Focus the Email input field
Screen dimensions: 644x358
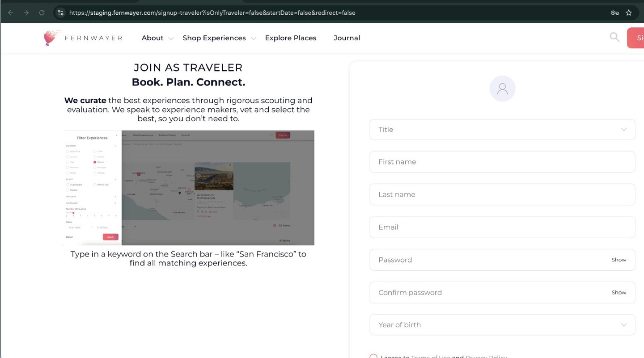pyautogui.click(x=502, y=227)
